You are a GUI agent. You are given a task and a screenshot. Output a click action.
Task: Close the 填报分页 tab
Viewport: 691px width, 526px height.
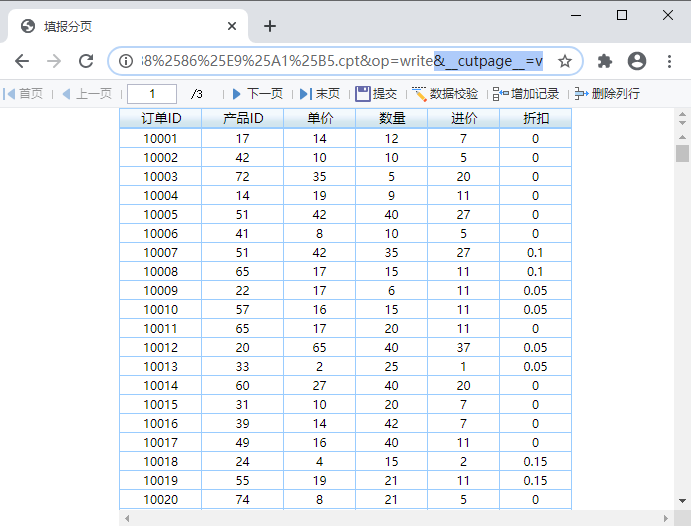click(x=232, y=26)
